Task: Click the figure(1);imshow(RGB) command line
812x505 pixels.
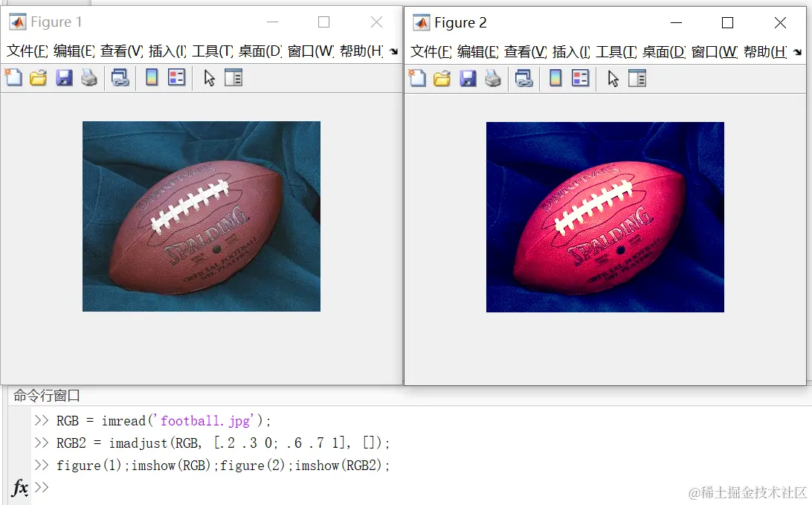Action: (x=222, y=465)
